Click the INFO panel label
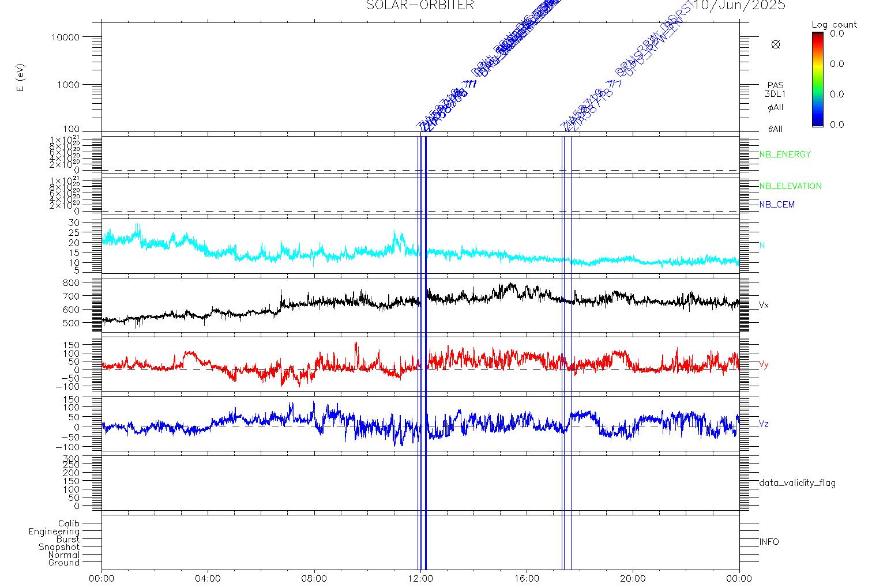 click(x=769, y=542)
